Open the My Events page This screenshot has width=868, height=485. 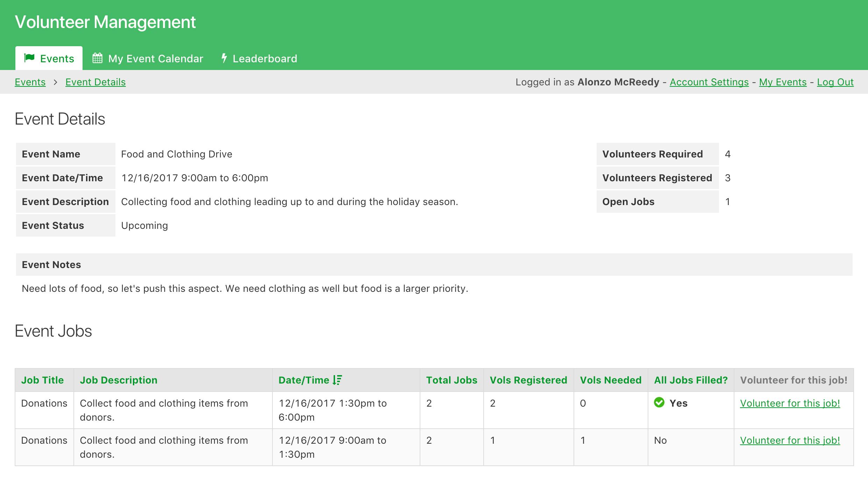click(x=783, y=82)
